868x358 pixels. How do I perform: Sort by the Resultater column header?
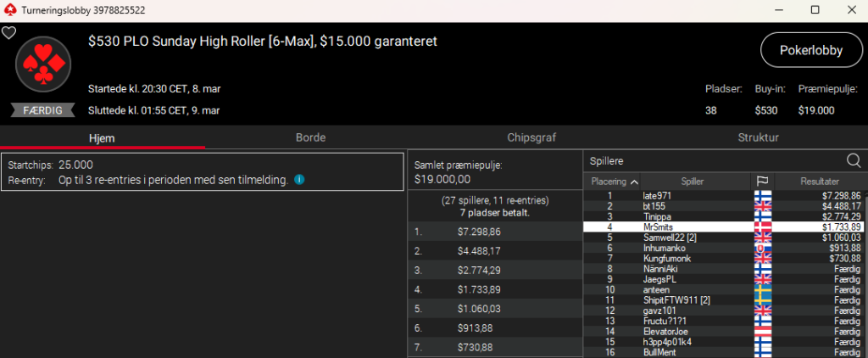click(x=819, y=182)
